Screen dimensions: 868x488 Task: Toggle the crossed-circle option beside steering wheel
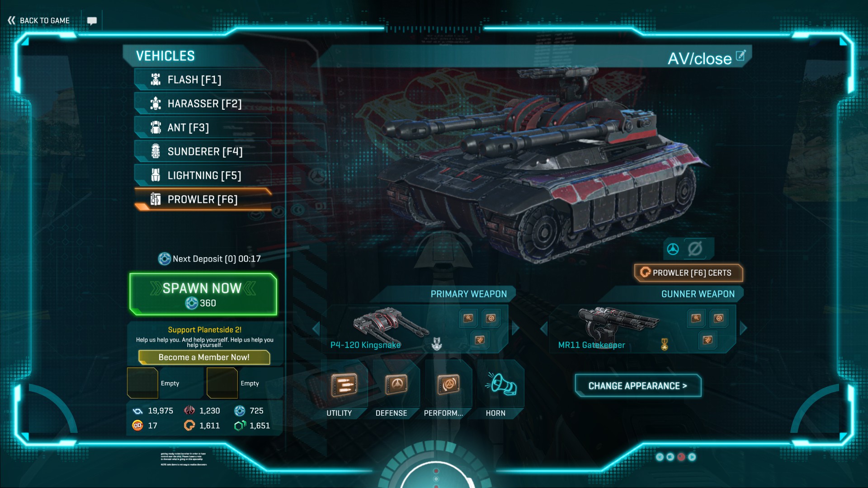click(x=695, y=249)
